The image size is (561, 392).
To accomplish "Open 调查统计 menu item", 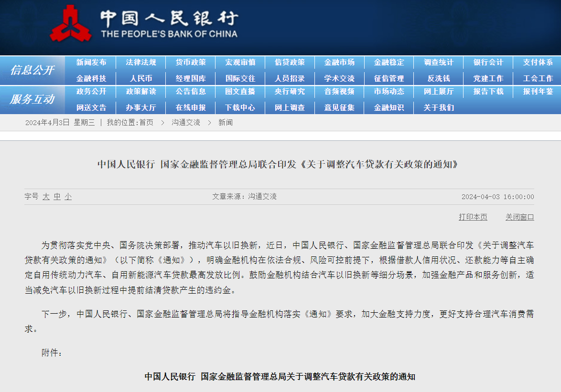I will [439, 63].
